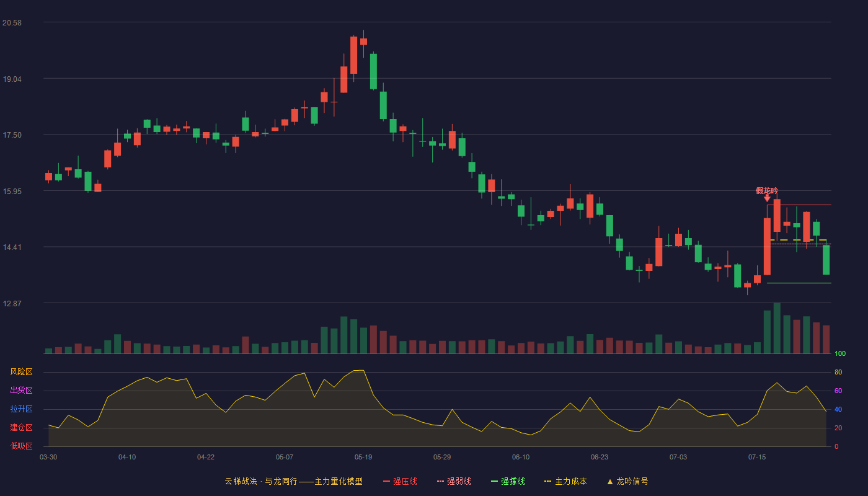868x496 pixels.
Task: Toggle the 强压线 legend item
Action: click(x=400, y=481)
